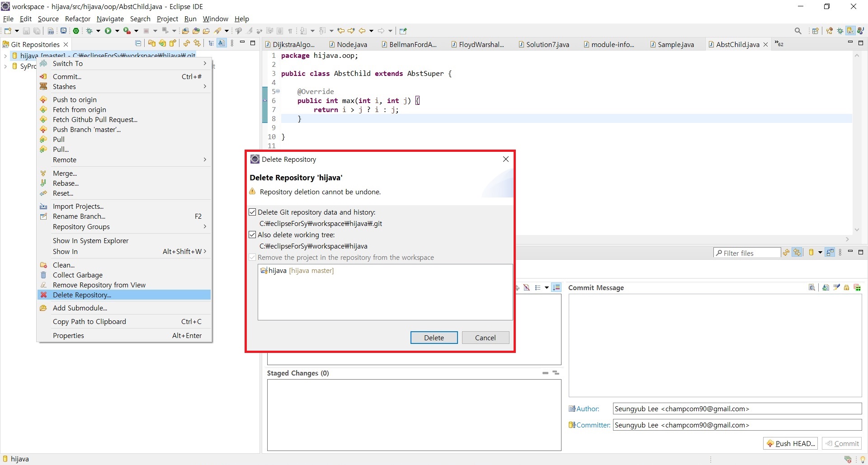Toggle Link with Editor in Git Staging
The width and height of the screenshot is (868, 465).
point(797,253)
